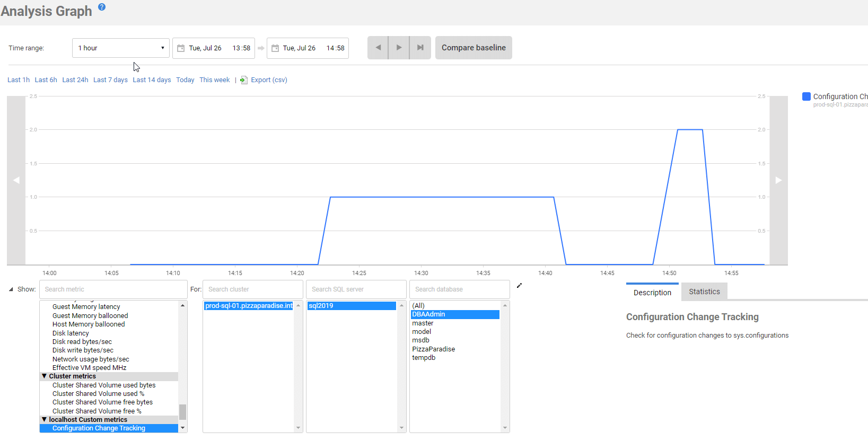Collapse the Show metrics section triangle
Screen dimensions: 868x441
(11, 289)
